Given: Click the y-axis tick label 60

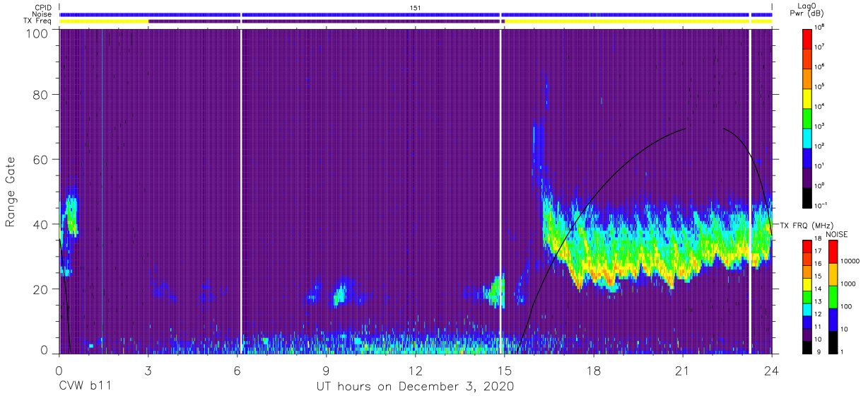Looking at the screenshot, I should coord(40,159).
